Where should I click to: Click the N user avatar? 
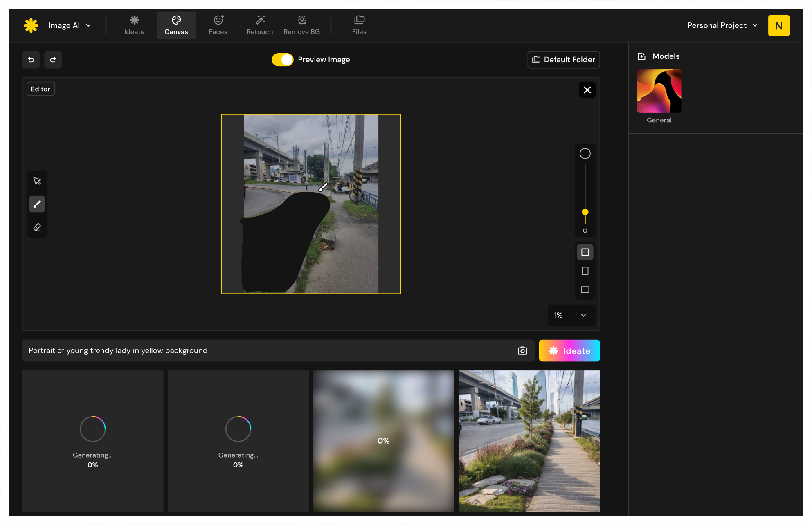pyautogui.click(x=778, y=25)
